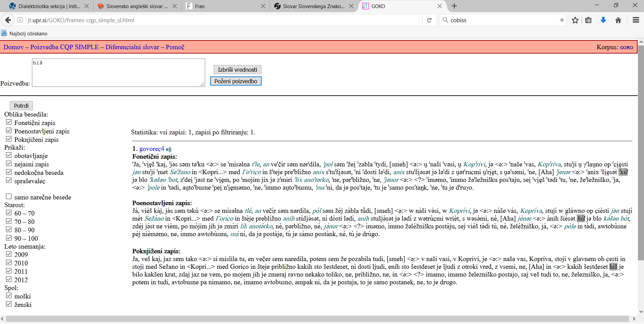Click highlighted word hiš in Poknjiženi zapis
This screenshot has height=324, width=644.
click(613, 267)
